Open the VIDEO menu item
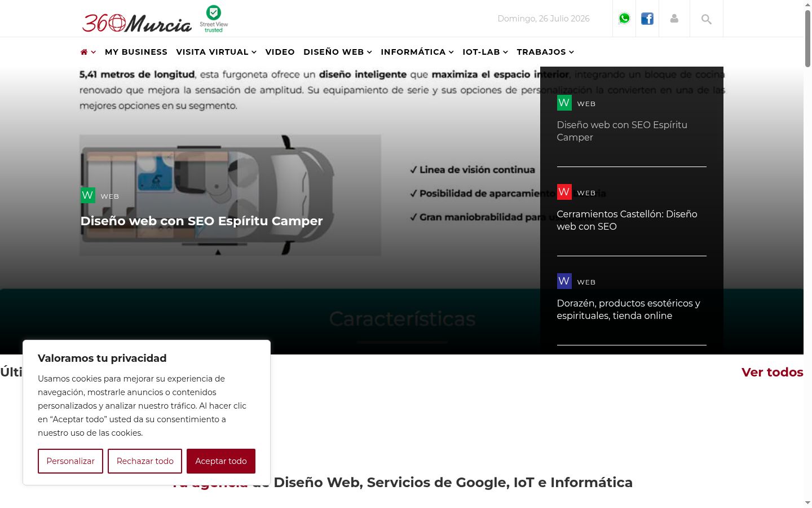Viewport: 812px width, 508px height. [x=280, y=52]
